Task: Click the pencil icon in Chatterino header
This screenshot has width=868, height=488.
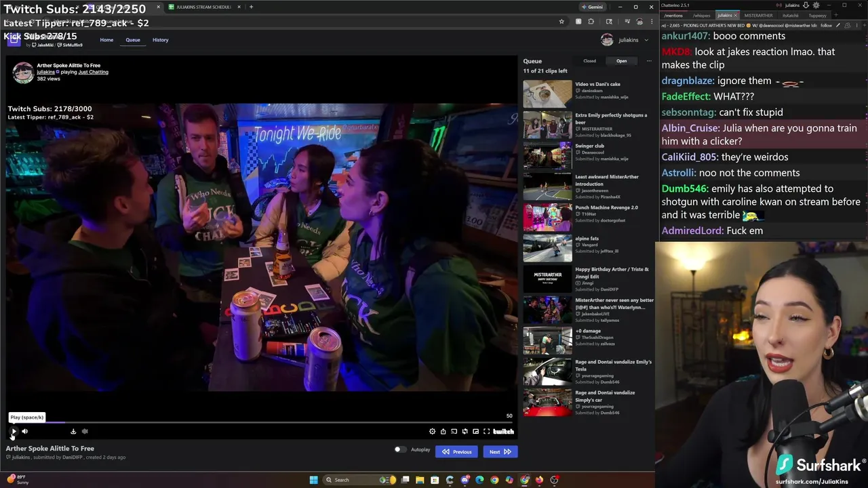Action: [x=838, y=26]
